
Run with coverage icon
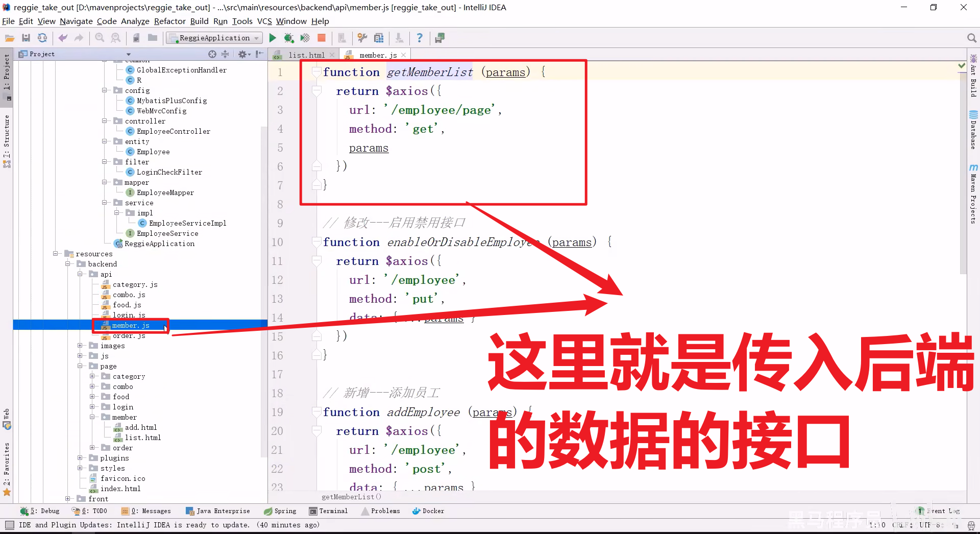coord(305,38)
